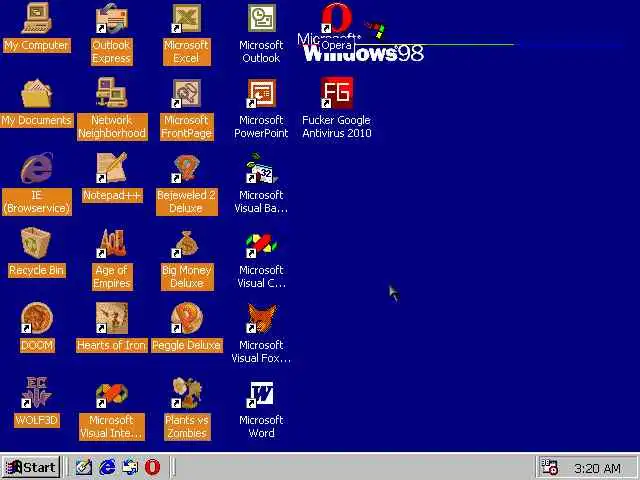Select the Peggle Deluxe shortcut icon
Viewport: 640px width, 480px height.
(x=187, y=318)
